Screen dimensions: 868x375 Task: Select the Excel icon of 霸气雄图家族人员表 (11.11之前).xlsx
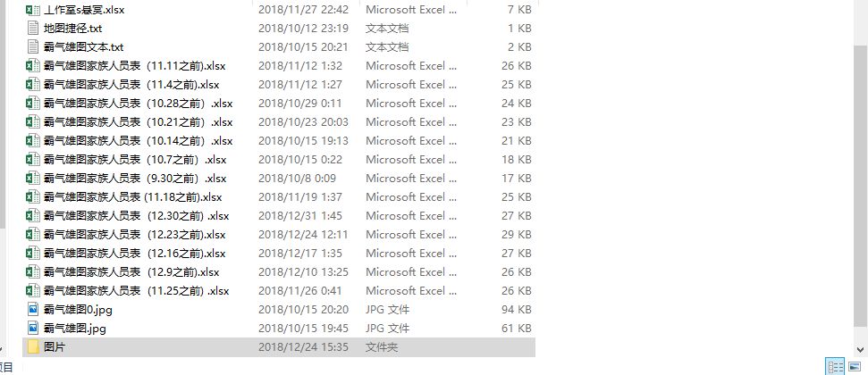pos(33,66)
